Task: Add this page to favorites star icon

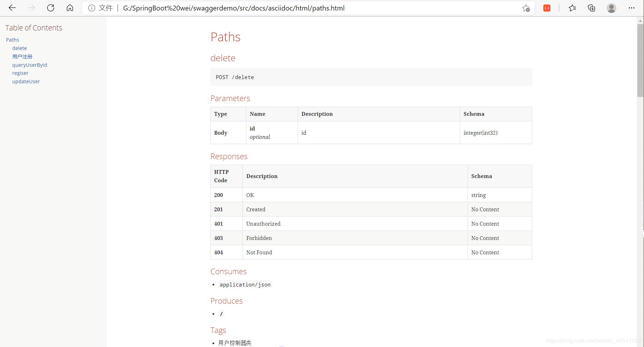Action: coord(526,8)
